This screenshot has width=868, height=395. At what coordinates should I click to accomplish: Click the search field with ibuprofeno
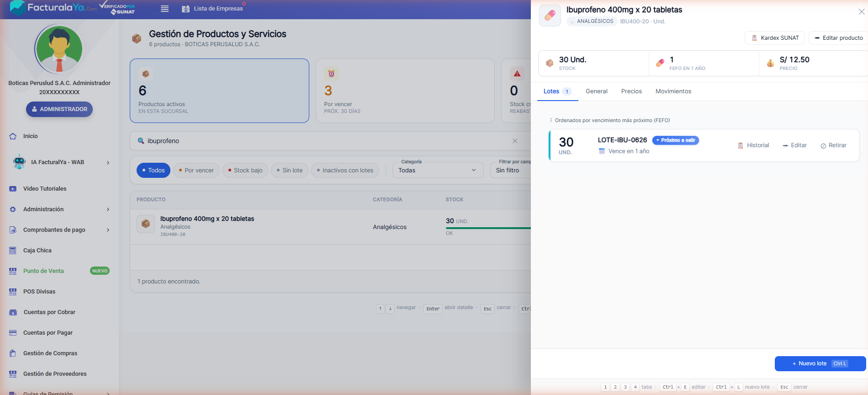(327, 141)
